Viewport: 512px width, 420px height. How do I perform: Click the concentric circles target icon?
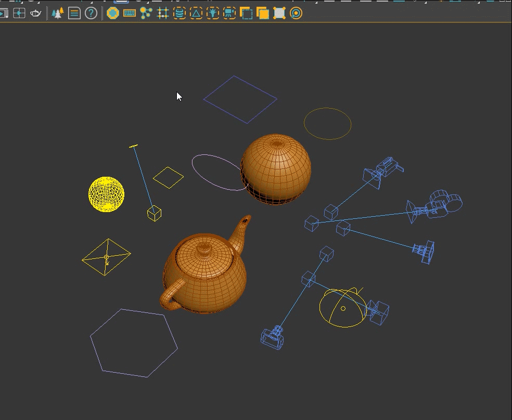(x=296, y=13)
